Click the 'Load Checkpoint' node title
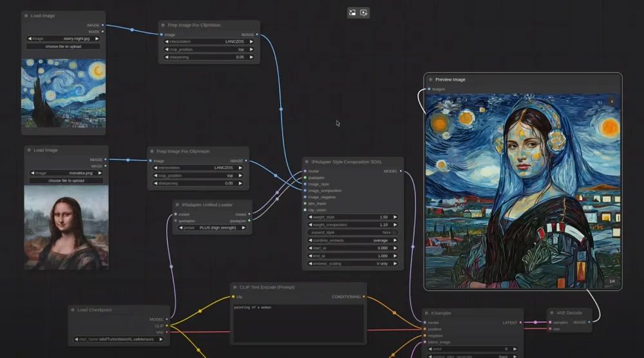This screenshot has height=358, width=644. coord(95,310)
